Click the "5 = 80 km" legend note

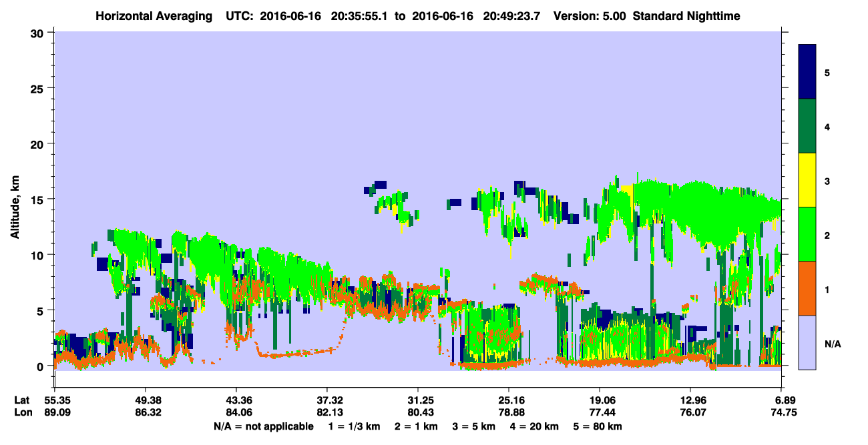(x=598, y=426)
